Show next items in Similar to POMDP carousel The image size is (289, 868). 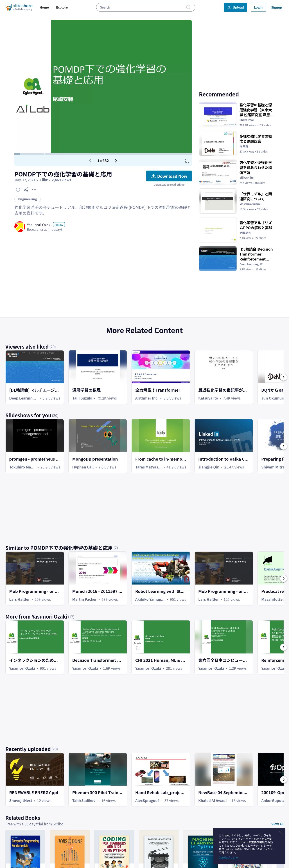click(x=284, y=578)
